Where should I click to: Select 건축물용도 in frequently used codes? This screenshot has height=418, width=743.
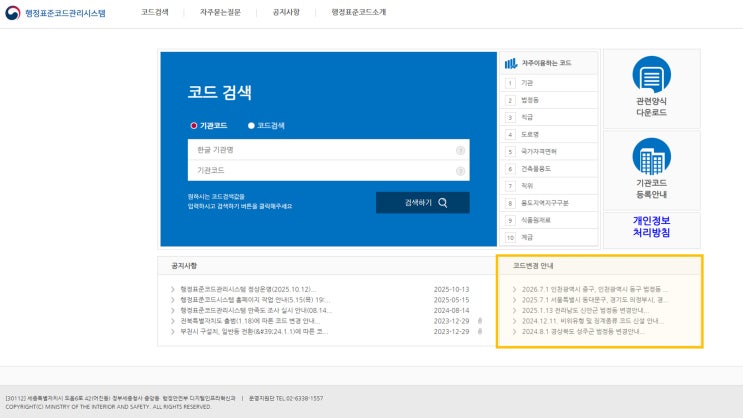click(536, 169)
